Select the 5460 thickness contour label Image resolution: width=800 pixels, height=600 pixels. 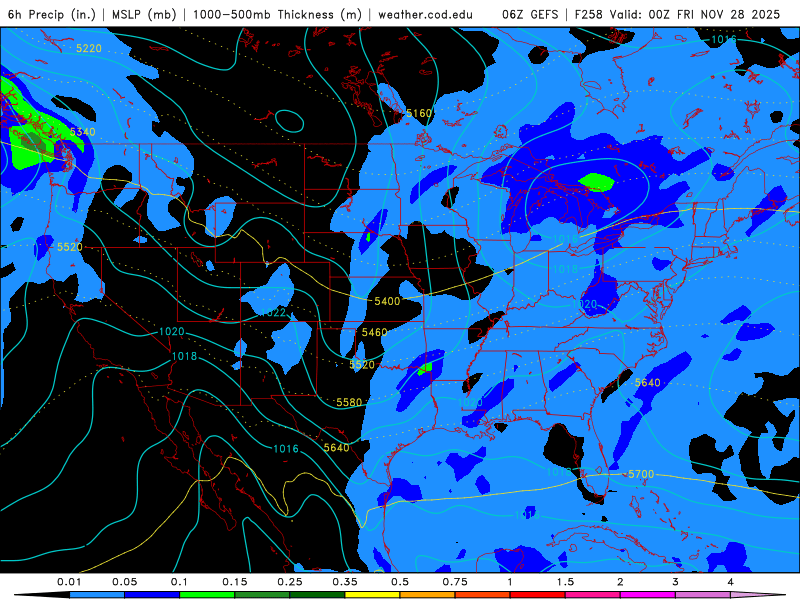(374, 332)
